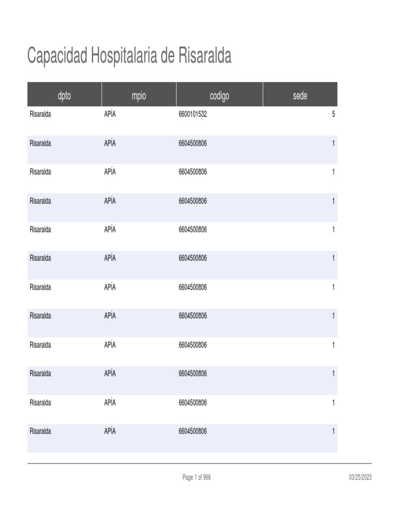
Task: Click the codigo column header
Action: coord(219,96)
